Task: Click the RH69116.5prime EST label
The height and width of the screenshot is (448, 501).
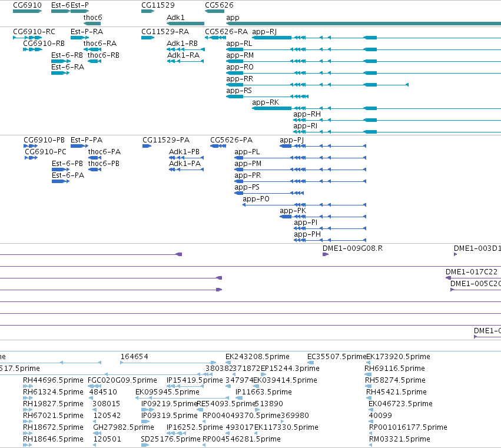Action: [394, 369]
